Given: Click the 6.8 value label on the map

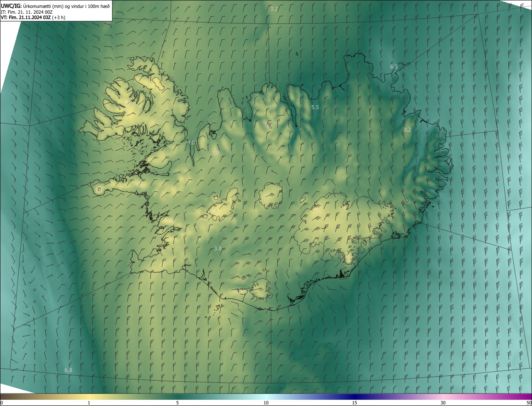Looking at the screenshot, I should [68, 370].
